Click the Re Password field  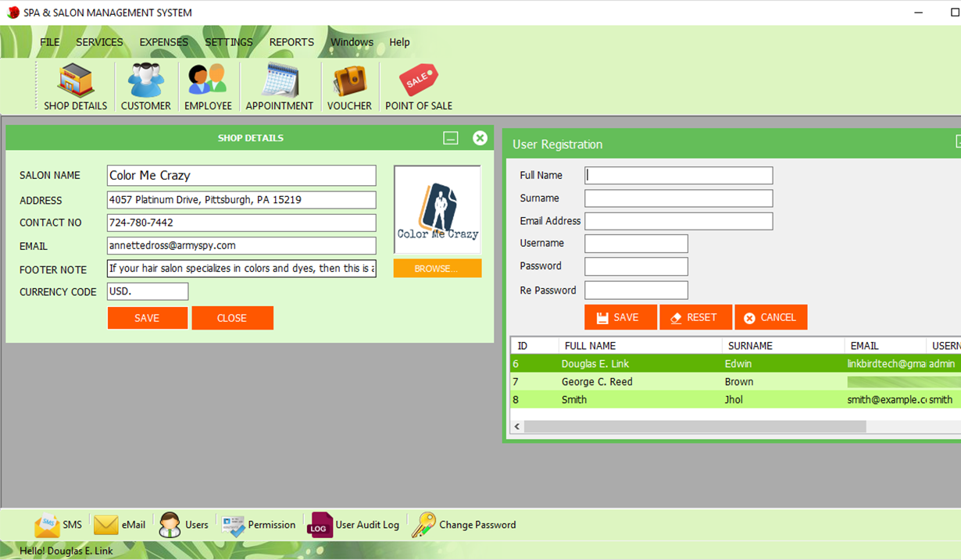(636, 291)
